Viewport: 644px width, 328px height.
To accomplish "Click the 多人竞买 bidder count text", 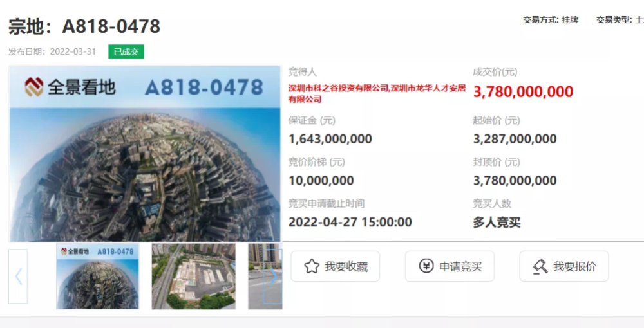I will [x=497, y=223].
